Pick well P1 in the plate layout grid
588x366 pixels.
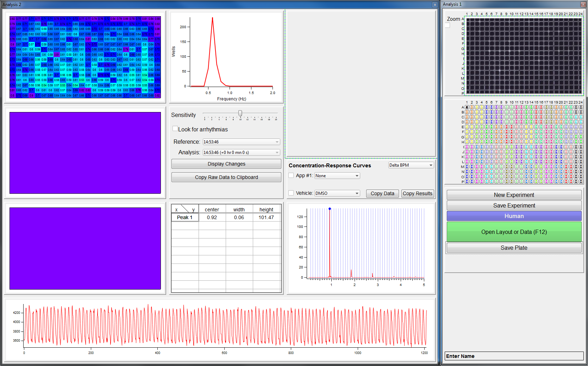click(467, 182)
